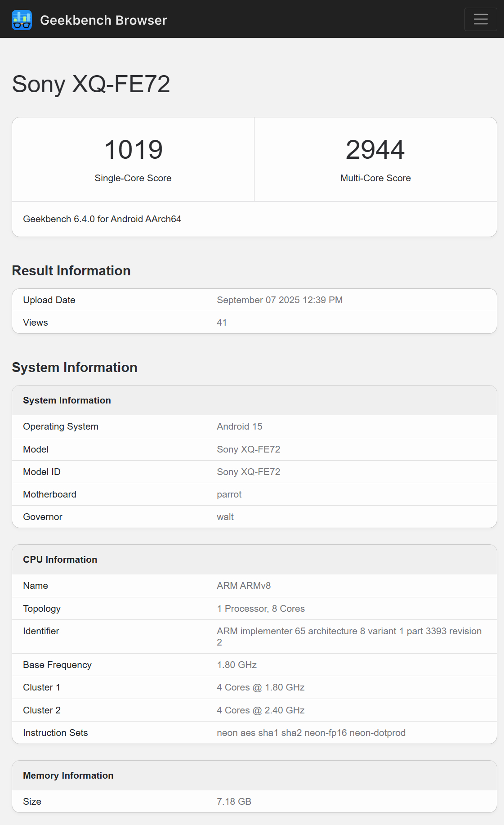This screenshot has width=504, height=825.
Task: Click the Sony XQ-FE72 page heading
Action: tap(91, 84)
